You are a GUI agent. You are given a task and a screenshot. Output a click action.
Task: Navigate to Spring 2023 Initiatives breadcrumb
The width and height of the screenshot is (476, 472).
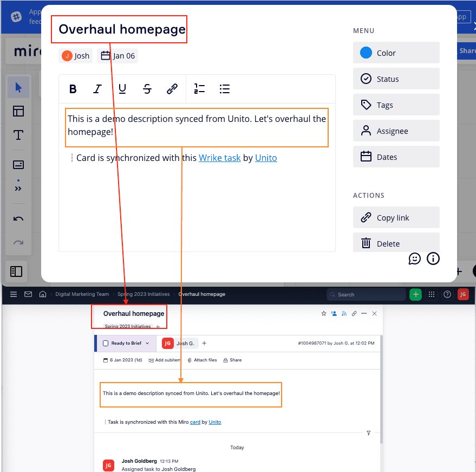(x=144, y=294)
